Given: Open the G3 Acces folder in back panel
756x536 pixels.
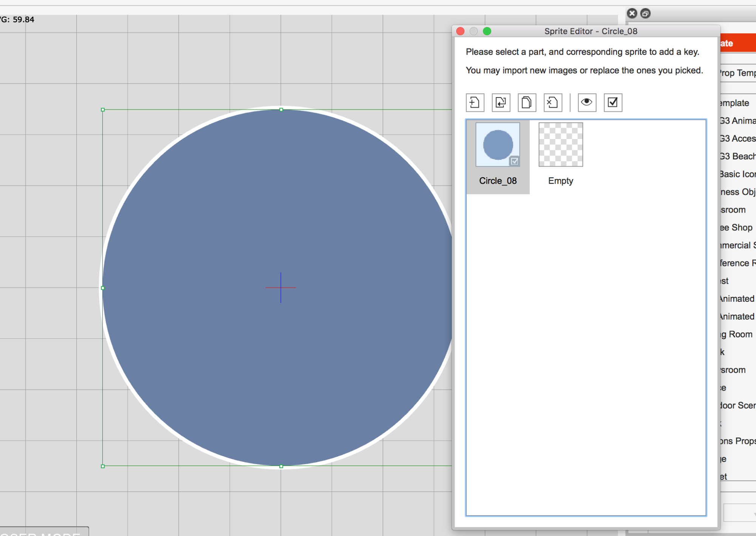Looking at the screenshot, I should tap(738, 139).
